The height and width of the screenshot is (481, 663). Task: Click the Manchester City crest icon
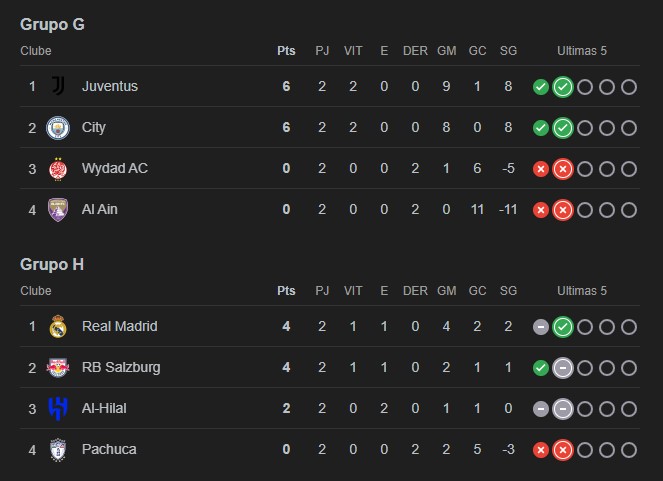[58, 128]
